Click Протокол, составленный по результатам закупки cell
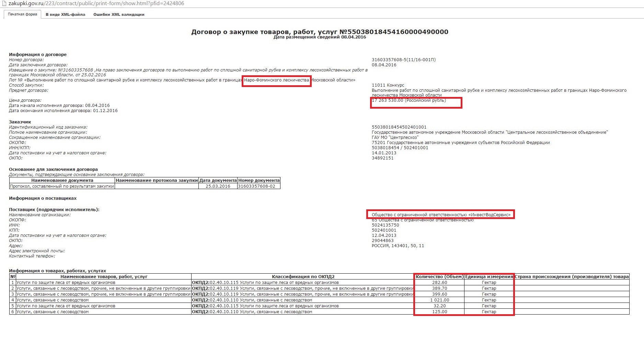Screen dimensions: 644x340 (x=62, y=186)
